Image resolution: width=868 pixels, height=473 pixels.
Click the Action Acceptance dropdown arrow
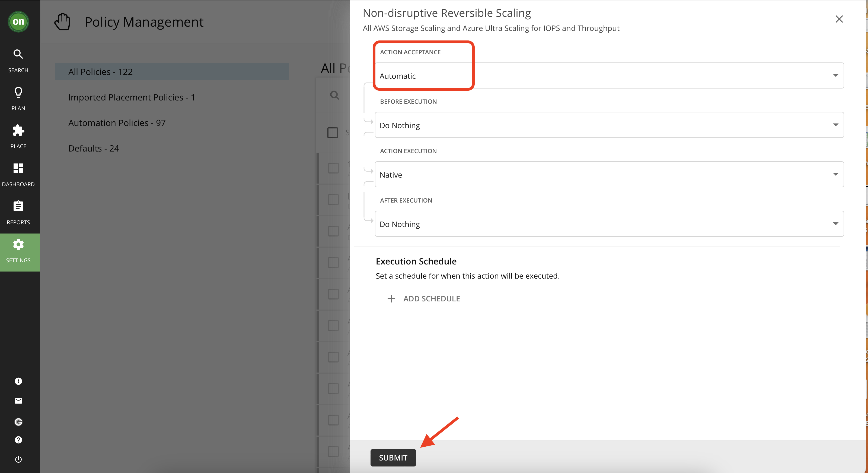point(835,75)
